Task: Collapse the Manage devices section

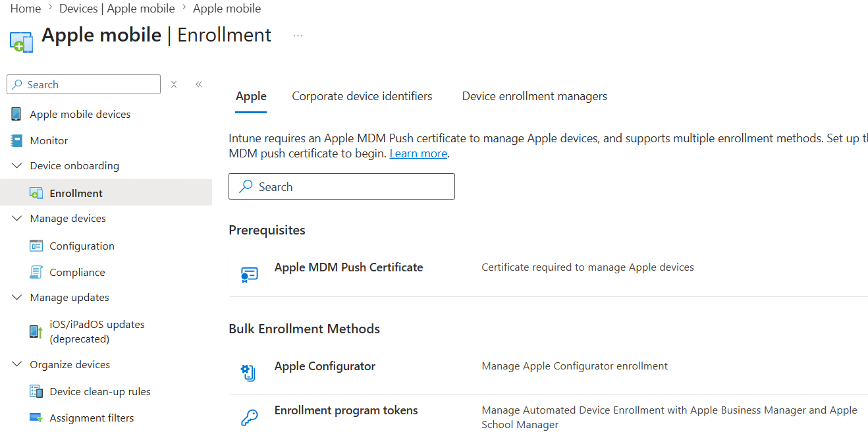Action: coord(16,218)
